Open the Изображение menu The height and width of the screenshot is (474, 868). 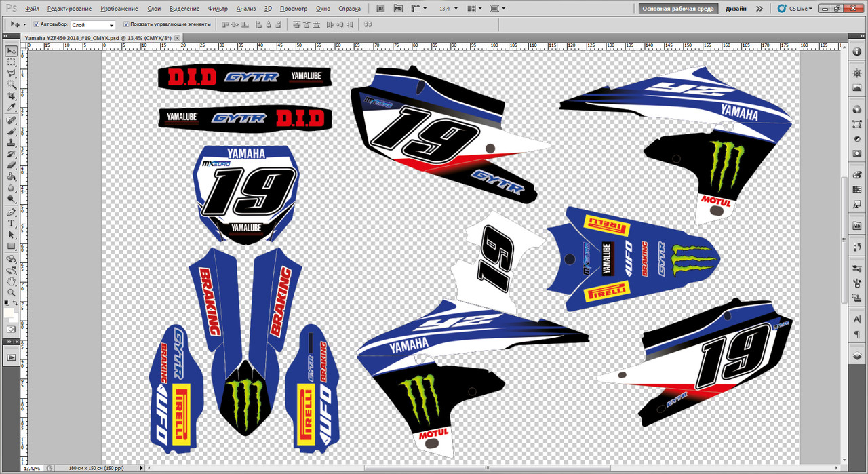click(x=119, y=9)
